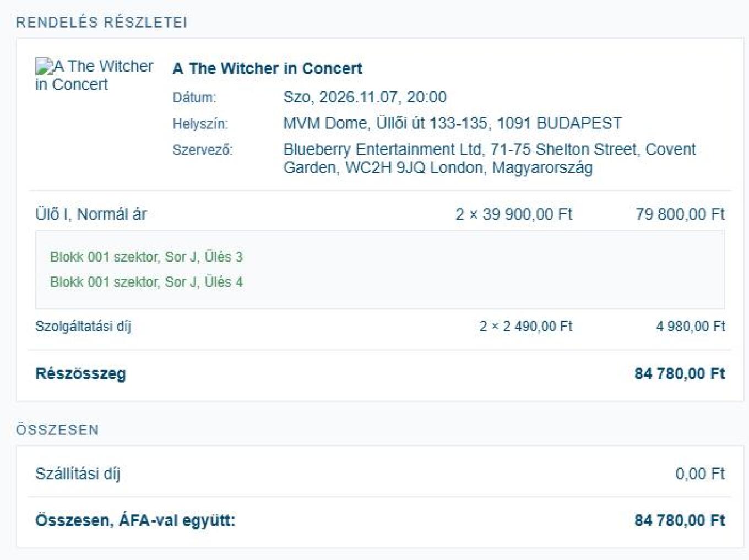Select the 2 × 39 900,00 Ft unit price

[513, 214]
